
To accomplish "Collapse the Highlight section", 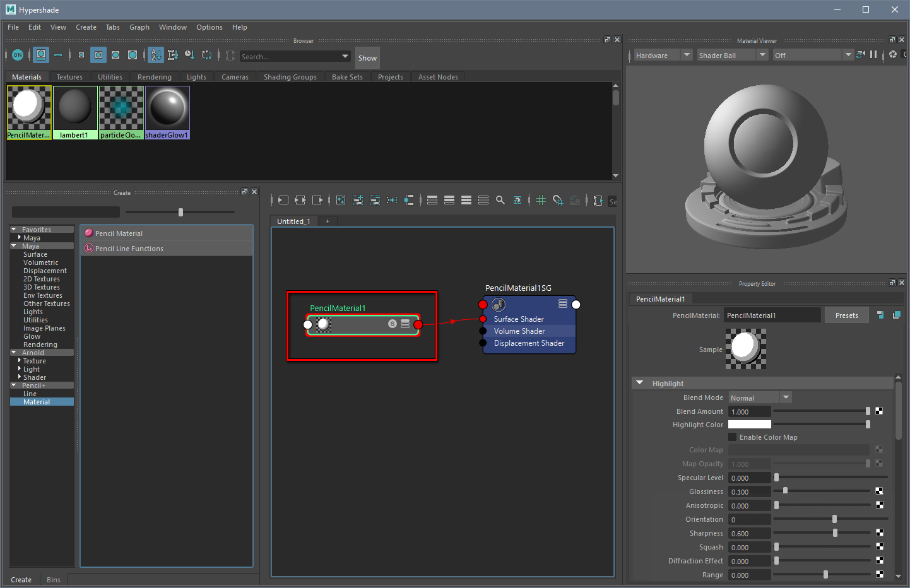I will point(640,383).
